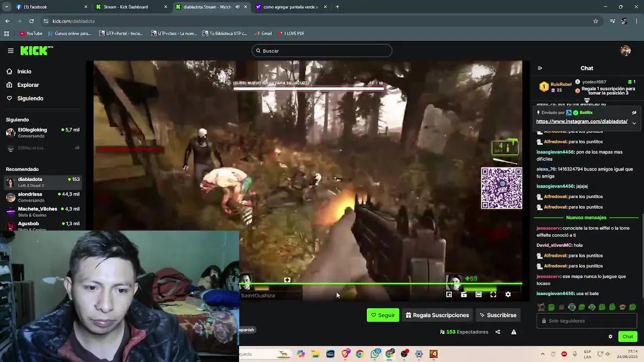Open the diabladota Instagram link
This screenshot has width=644, height=362.
click(x=582, y=121)
